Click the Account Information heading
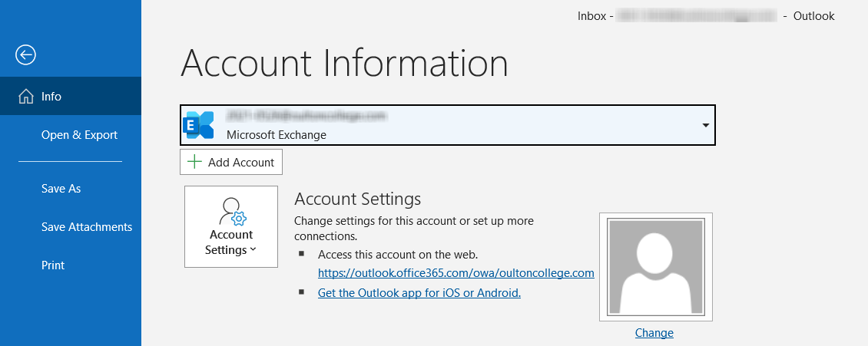The height and width of the screenshot is (346, 868). (344, 63)
